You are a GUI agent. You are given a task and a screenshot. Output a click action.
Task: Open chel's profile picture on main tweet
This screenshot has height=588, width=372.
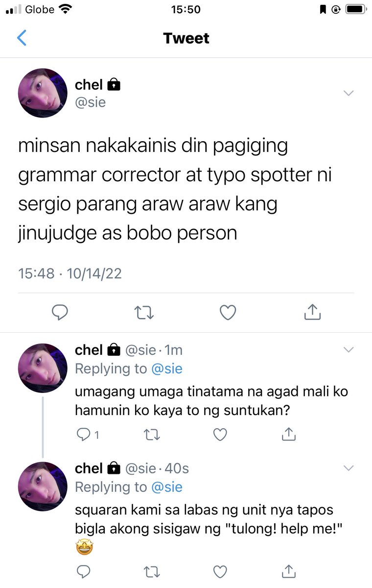tap(43, 93)
